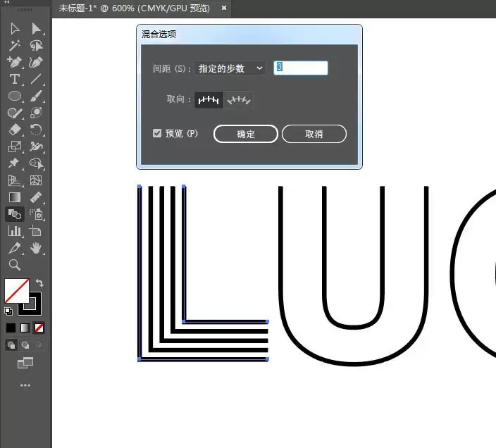
Task: Activate the Blend tool
Action: tap(15, 214)
